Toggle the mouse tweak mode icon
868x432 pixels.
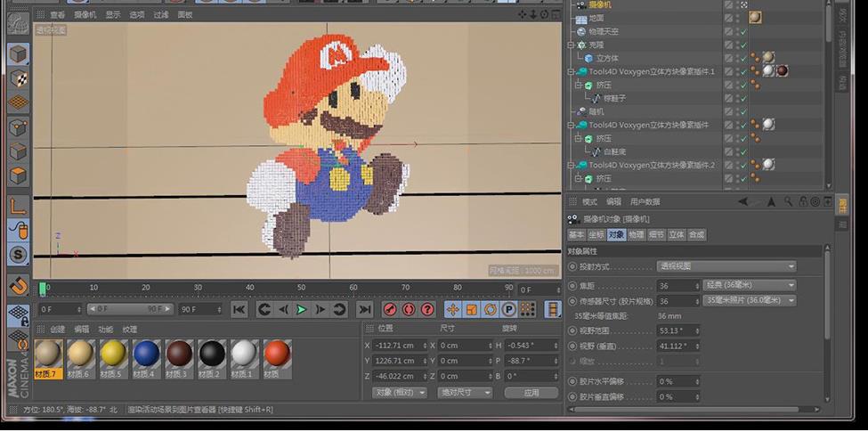pos(19,231)
